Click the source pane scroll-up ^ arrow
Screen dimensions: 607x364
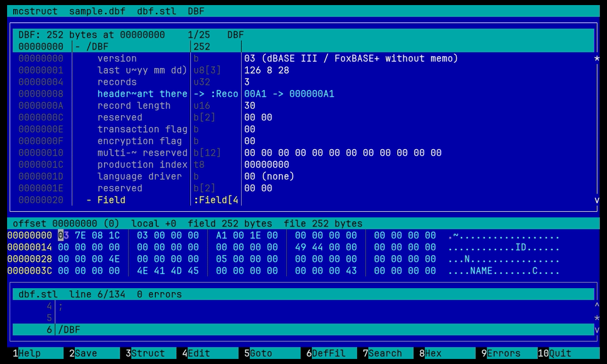pos(597,306)
